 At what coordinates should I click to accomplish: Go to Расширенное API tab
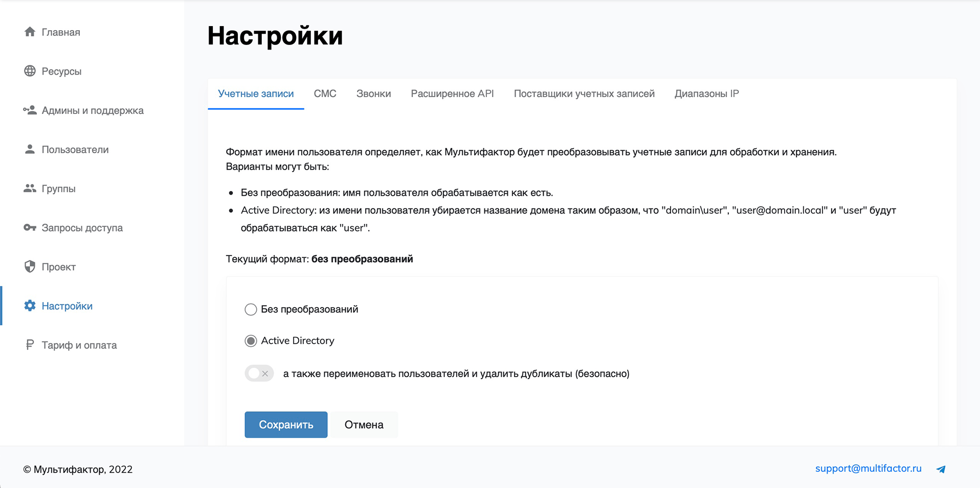(x=452, y=94)
